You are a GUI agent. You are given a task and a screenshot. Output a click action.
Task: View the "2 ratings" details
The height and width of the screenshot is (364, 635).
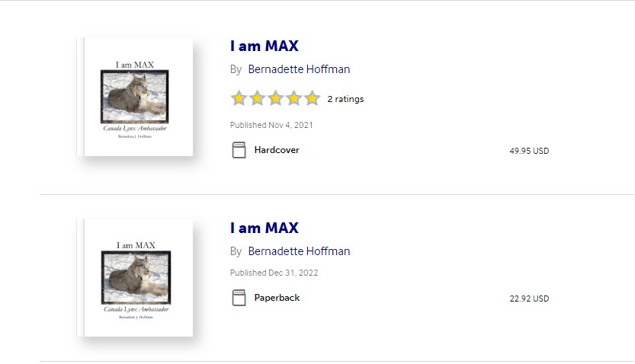coord(345,99)
